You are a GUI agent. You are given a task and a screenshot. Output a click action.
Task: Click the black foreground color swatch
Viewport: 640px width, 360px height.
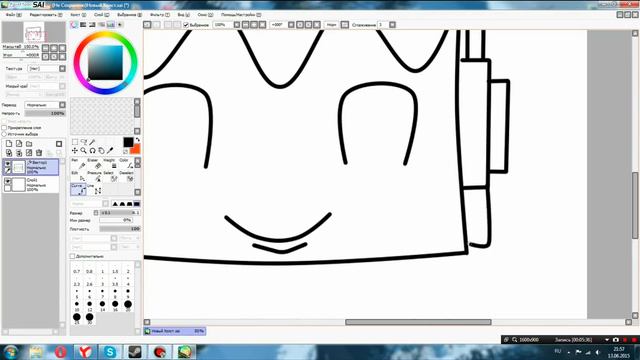click(128, 142)
